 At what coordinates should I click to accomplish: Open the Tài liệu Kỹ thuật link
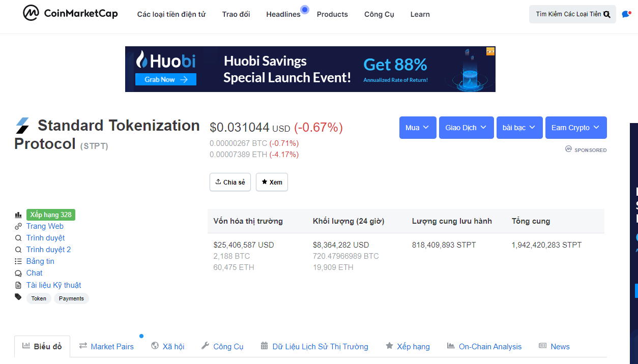pos(54,285)
